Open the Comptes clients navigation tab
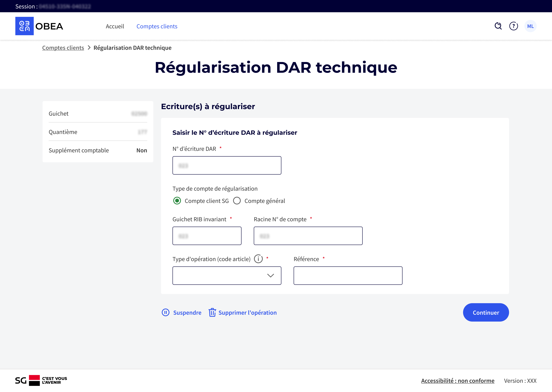Image resolution: width=552 pixels, height=392 pixels. (x=157, y=26)
